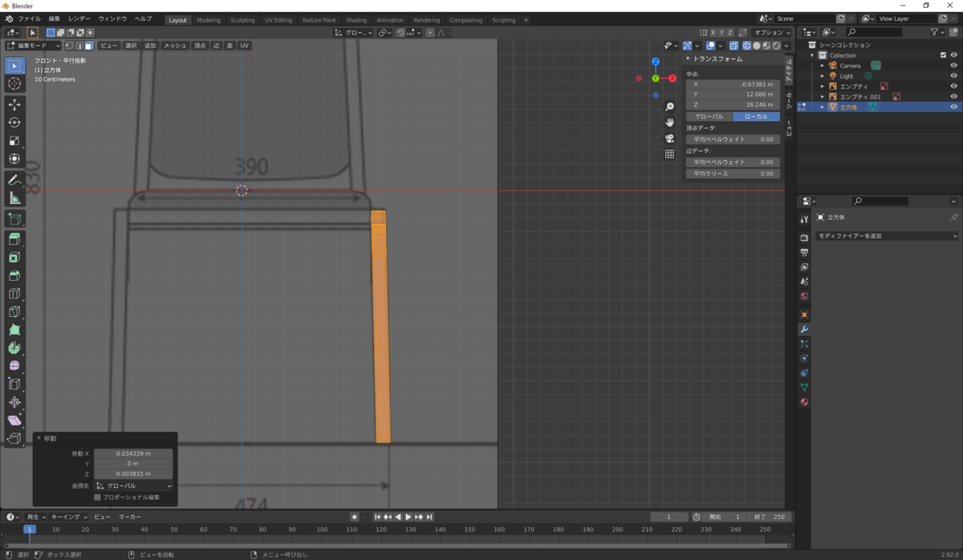963x560 pixels.
Task: Select the Rip Region tool
Action: click(x=14, y=438)
